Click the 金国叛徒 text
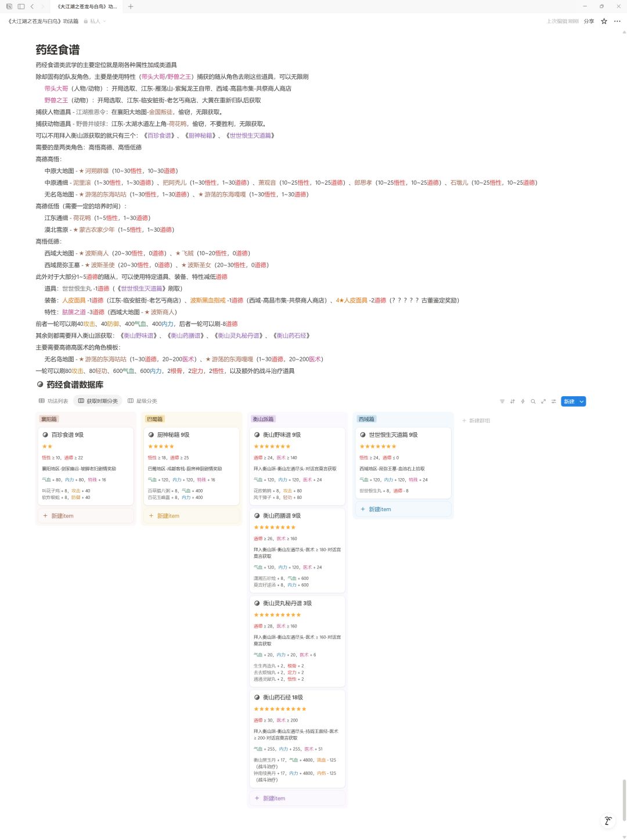Viewport: 627px width, 840px height. click(160, 112)
